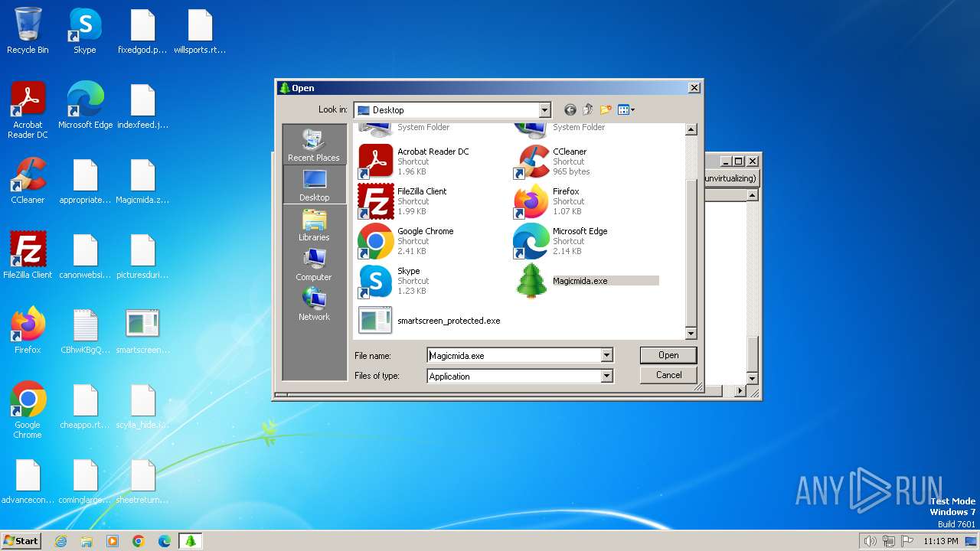The height and width of the screenshot is (551, 980).
Task: Switch to Magicmida taskbar button
Action: tap(191, 540)
